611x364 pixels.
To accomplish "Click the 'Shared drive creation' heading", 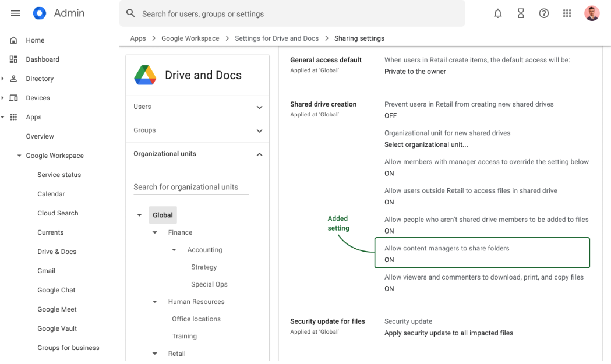I will click(x=323, y=104).
